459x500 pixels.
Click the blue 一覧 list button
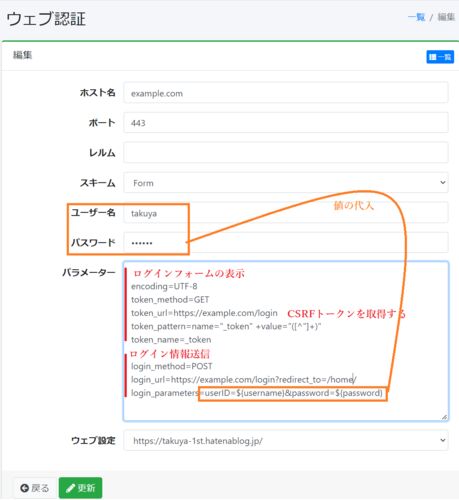click(x=440, y=57)
